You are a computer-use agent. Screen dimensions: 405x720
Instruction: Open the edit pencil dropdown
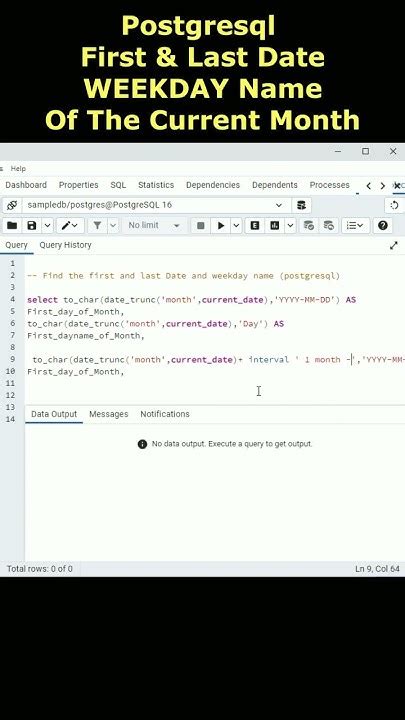click(70, 225)
